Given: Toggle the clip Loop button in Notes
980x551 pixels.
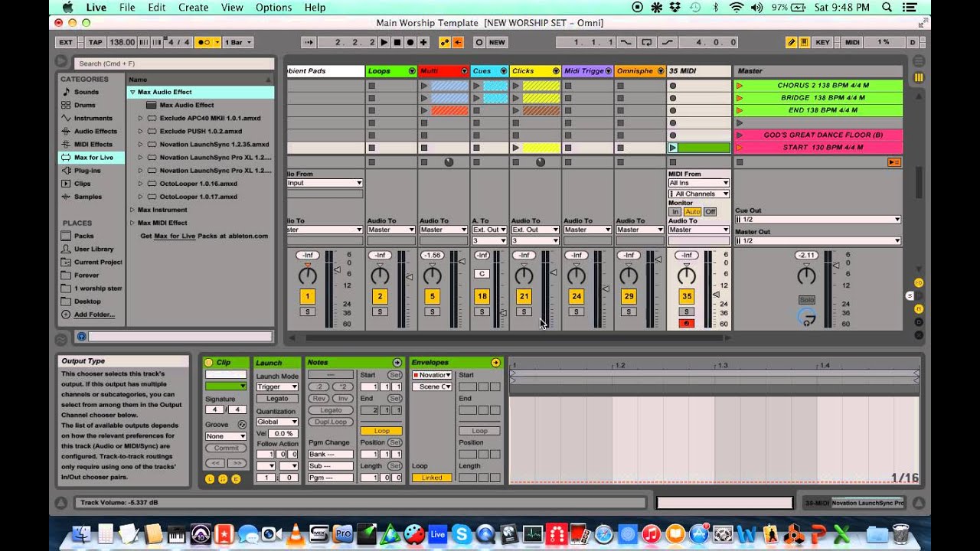Looking at the screenshot, I should (381, 431).
